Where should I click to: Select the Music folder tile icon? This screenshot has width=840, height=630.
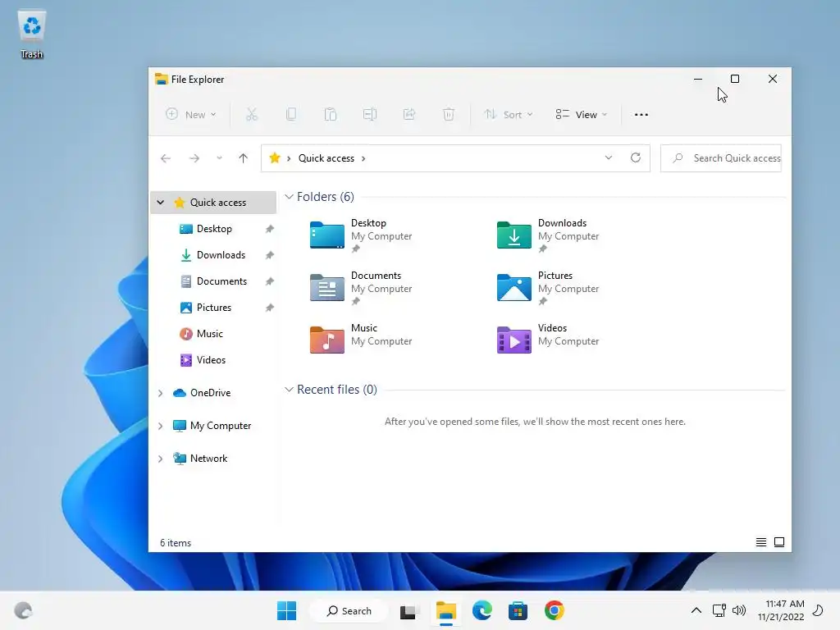[326, 340]
